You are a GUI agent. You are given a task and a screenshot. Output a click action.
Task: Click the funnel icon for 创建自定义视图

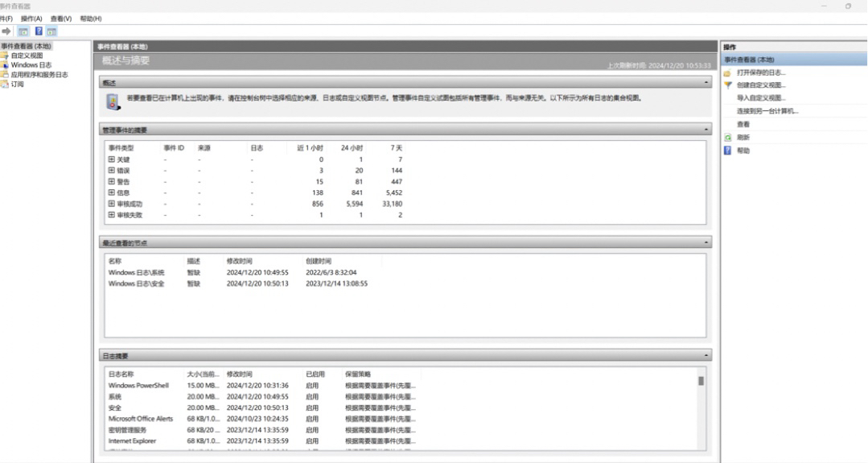point(727,85)
